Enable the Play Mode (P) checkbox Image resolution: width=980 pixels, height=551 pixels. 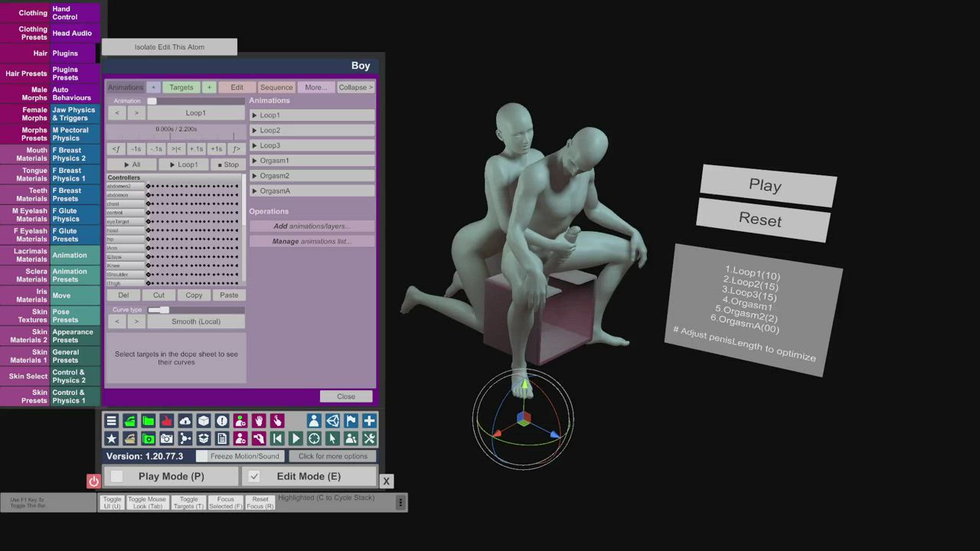coord(116,477)
